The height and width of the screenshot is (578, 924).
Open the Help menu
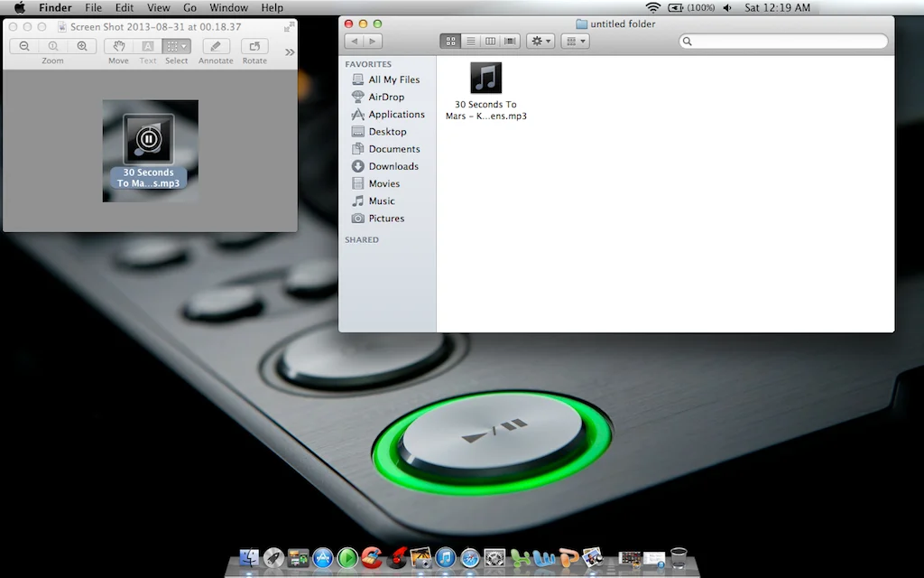pyautogui.click(x=273, y=7)
